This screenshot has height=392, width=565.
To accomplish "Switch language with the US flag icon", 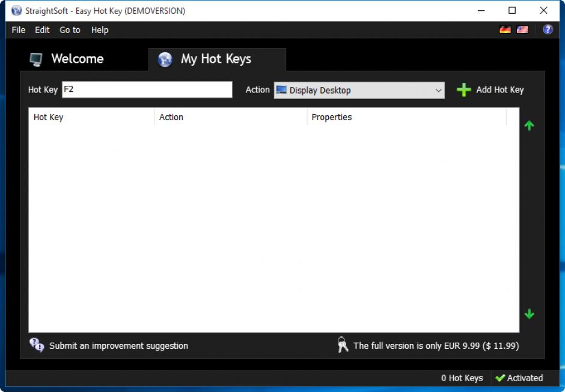I will click(522, 29).
